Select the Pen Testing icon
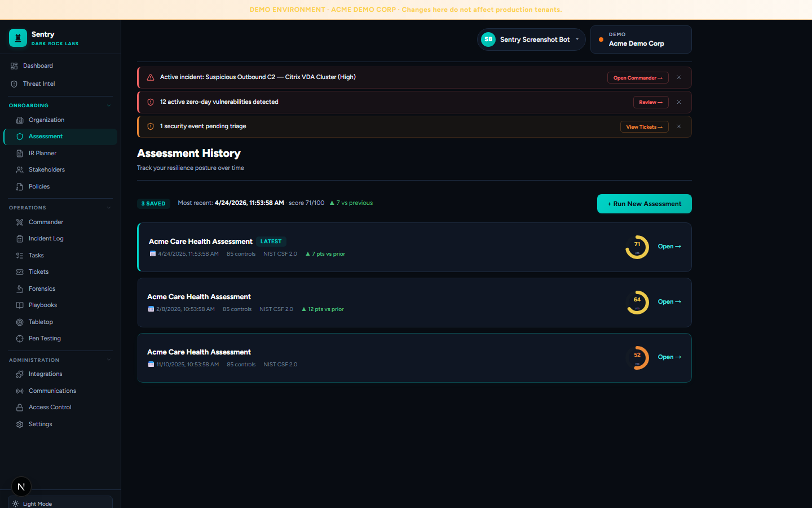 (20, 339)
